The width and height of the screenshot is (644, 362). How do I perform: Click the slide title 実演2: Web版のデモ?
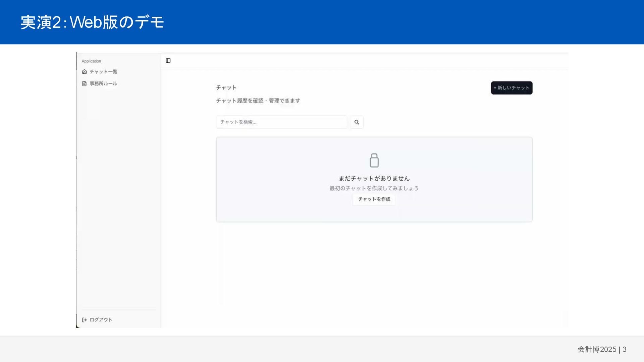[92, 22]
